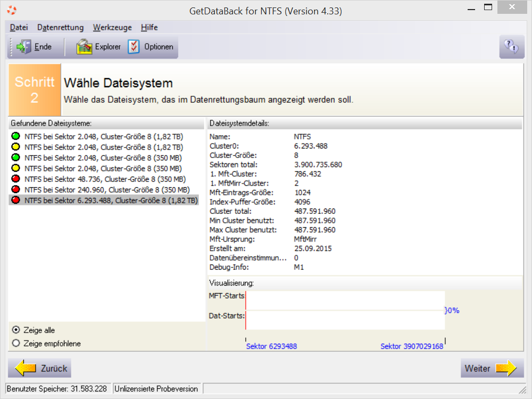Maximize the GetDataBack window
532x399 pixels.
click(x=488, y=7)
